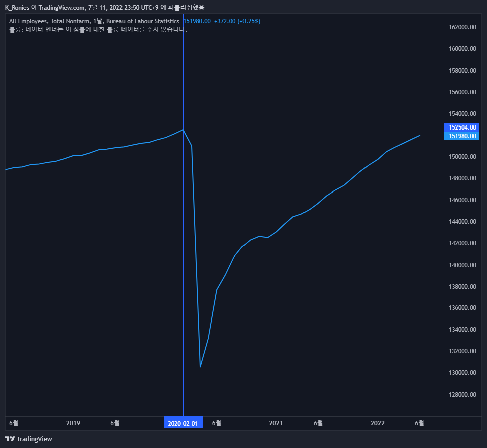Click the 2021 time axis label
Viewport: 487px width, 448px height.
pyautogui.click(x=276, y=423)
